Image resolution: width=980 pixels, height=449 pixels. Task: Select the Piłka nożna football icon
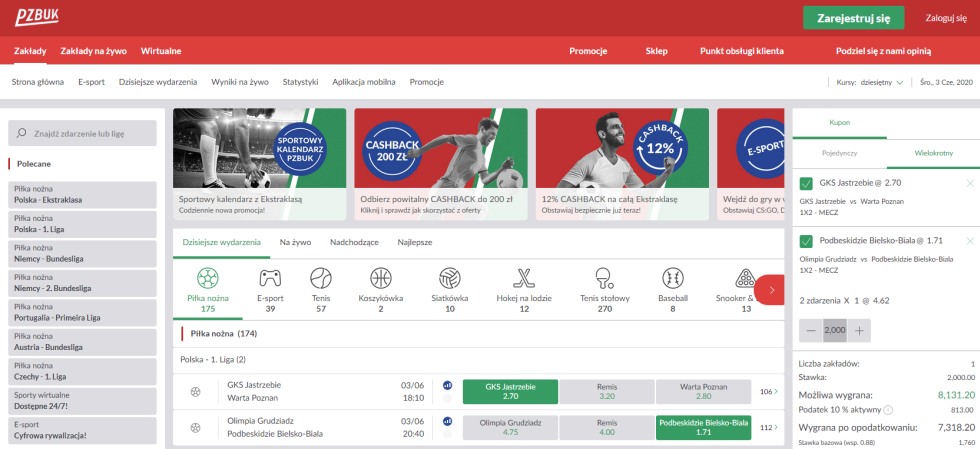208,278
